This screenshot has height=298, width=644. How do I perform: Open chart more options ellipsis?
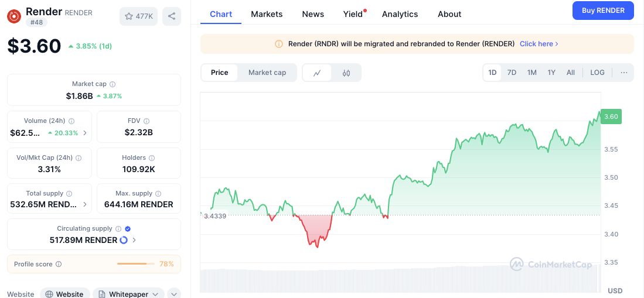[623, 73]
